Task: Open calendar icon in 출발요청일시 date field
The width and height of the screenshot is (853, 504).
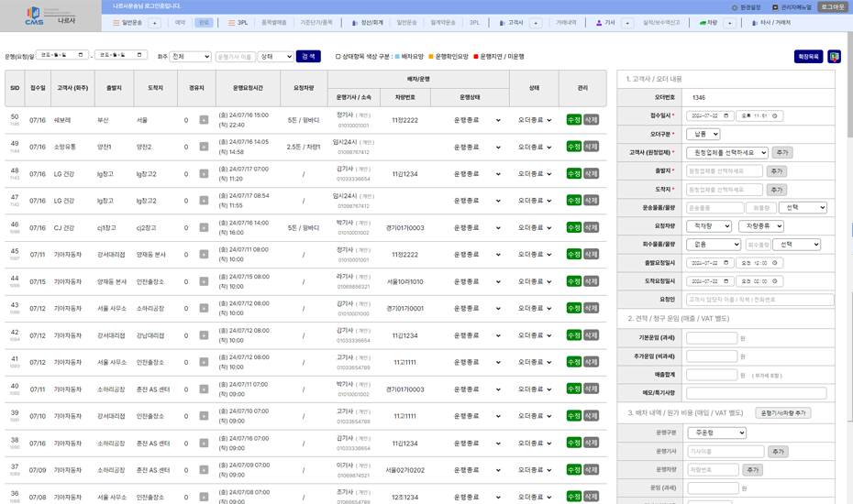Action: click(x=726, y=263)
